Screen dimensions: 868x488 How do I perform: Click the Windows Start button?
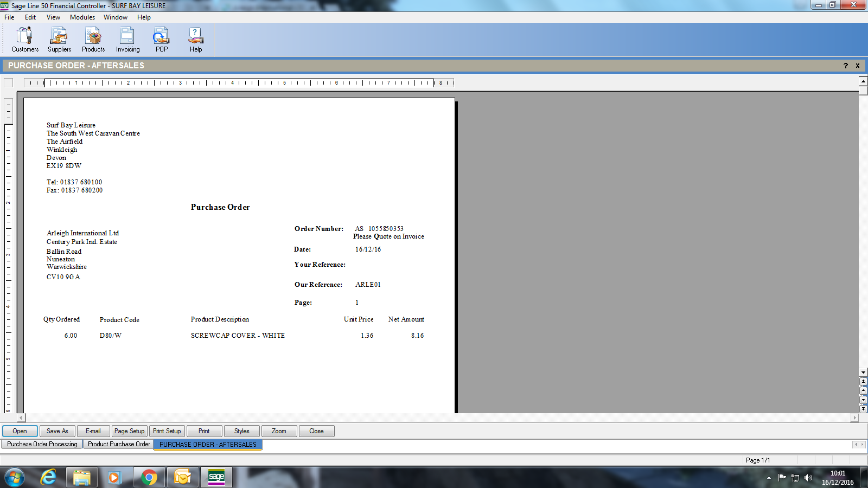click(x=15, y=477)
